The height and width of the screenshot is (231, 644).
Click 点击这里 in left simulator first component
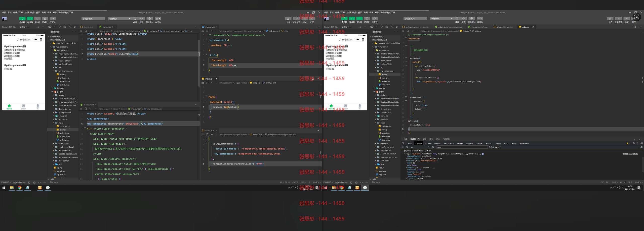pos(8,59)
